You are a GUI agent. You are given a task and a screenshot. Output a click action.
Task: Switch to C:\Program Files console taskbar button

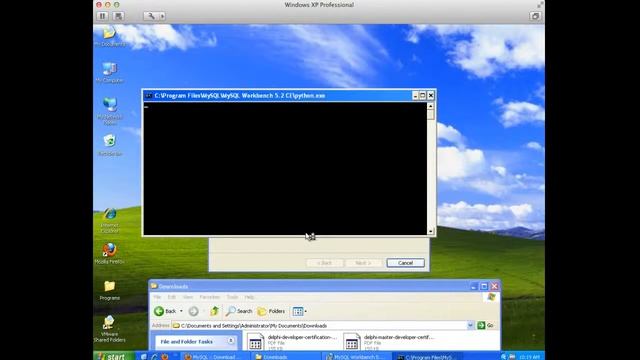pos(427,356)
